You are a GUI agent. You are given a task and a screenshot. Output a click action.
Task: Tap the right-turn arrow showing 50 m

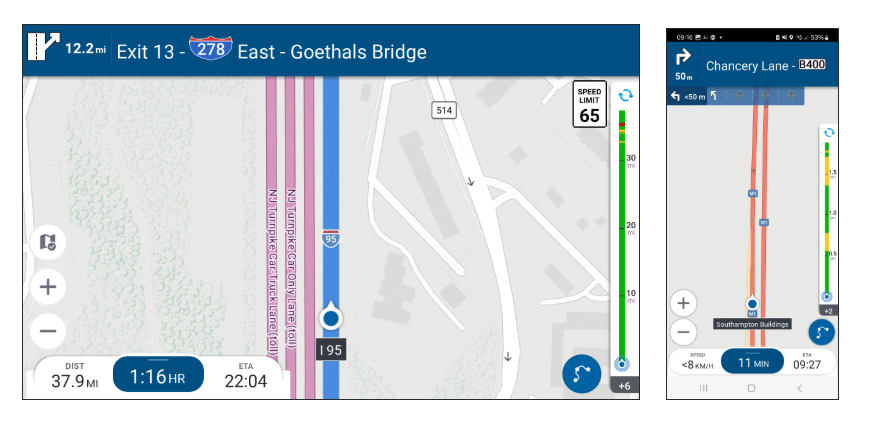coord(684,60)
